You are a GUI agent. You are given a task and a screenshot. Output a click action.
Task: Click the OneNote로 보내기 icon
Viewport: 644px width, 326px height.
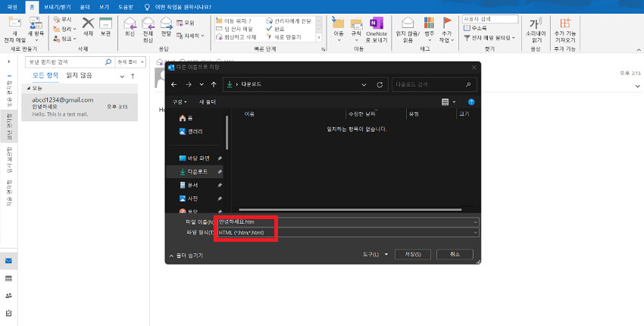coord(377,23)
